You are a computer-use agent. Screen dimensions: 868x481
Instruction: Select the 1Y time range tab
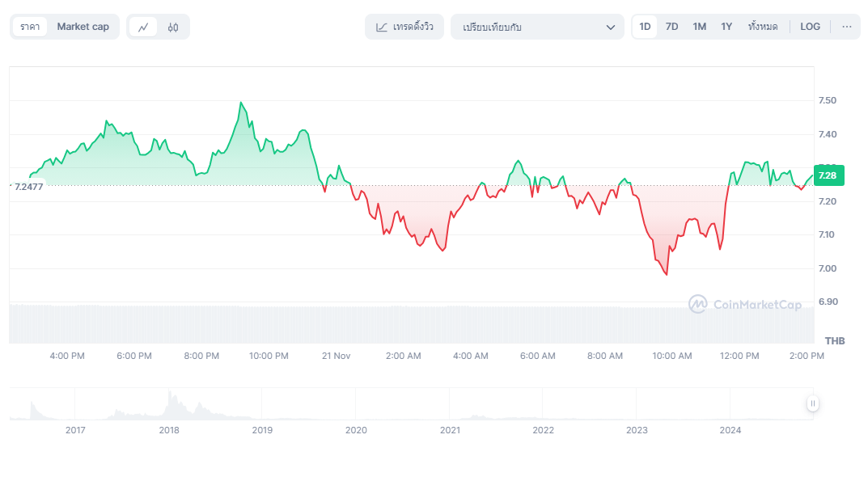726,27
